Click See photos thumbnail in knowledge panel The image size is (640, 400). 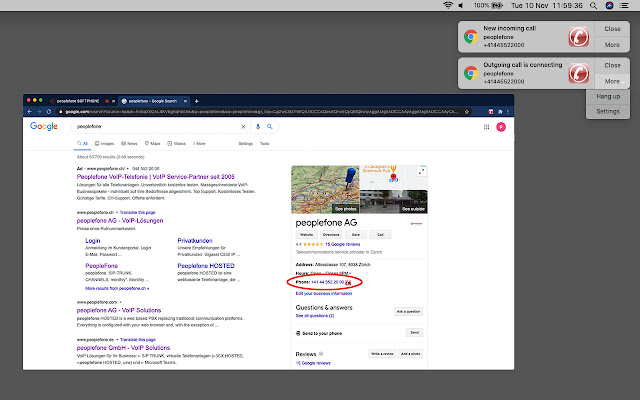pos(345,207)
